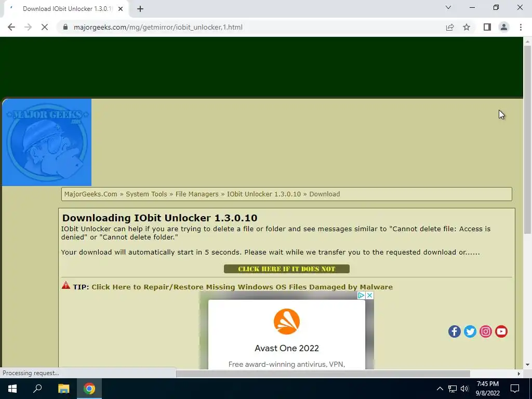This screenshot has width=532, height=399.
Task: Click the scroll right arrow
Action: 519,374
